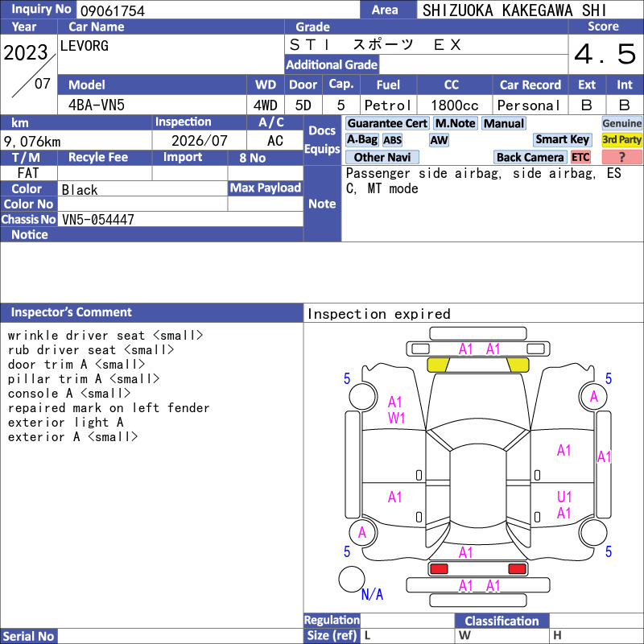Viewport: 644px width, 644px height.
Task: Click the ABS equipment badge
Action: click(x=392, y=140)
